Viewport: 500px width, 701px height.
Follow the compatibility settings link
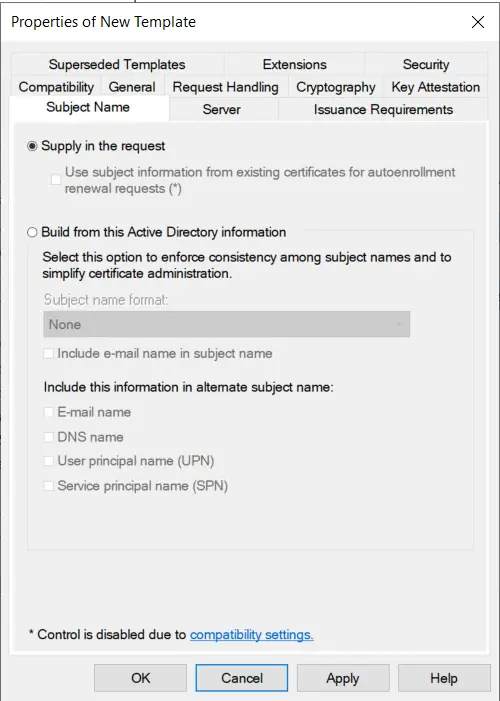pos(252,635)
